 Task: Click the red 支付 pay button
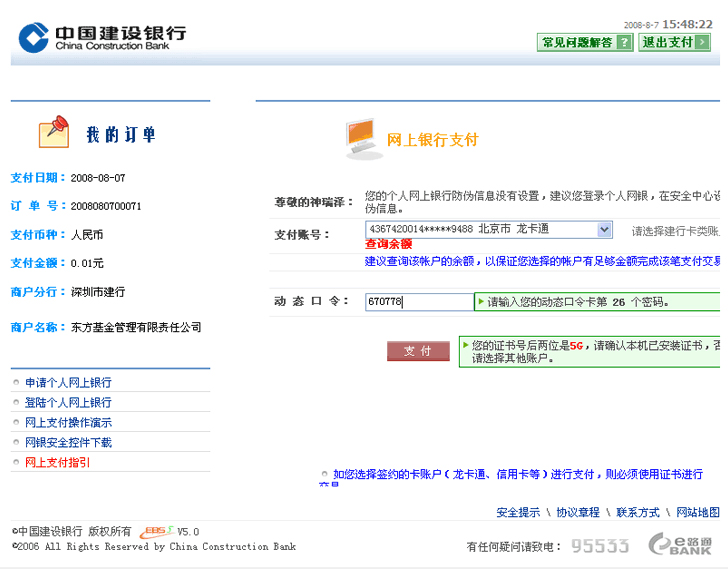418,351
